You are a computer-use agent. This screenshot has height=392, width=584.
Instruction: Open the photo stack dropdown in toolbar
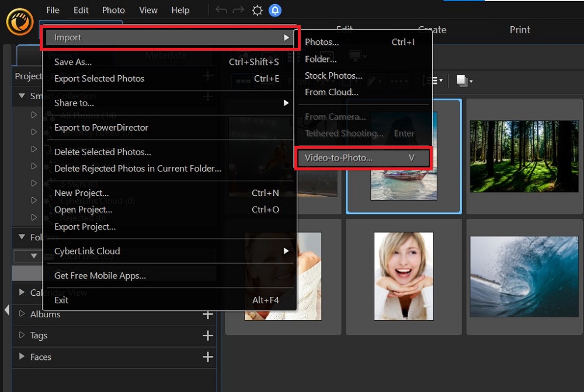(x=464, y=81)
